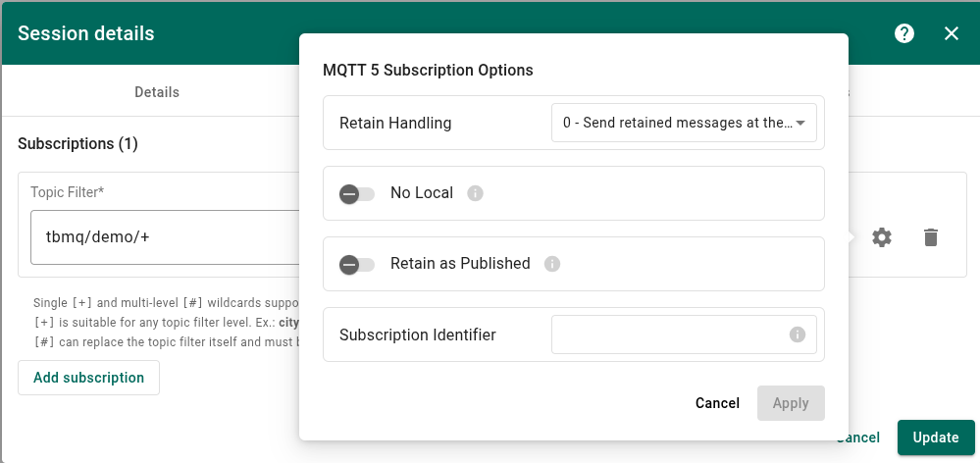
Task: Click the gear icon for subscription options
Action: [882, 237]
